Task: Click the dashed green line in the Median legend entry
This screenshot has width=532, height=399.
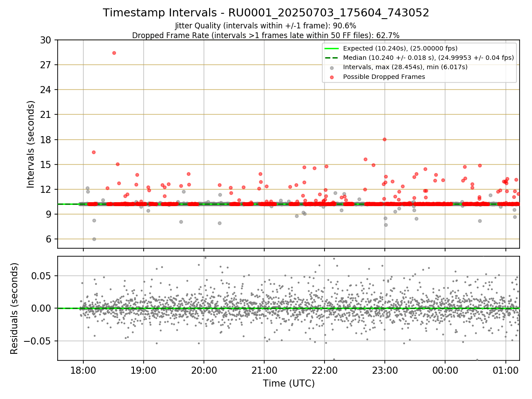Action: (x=332, y=58)
